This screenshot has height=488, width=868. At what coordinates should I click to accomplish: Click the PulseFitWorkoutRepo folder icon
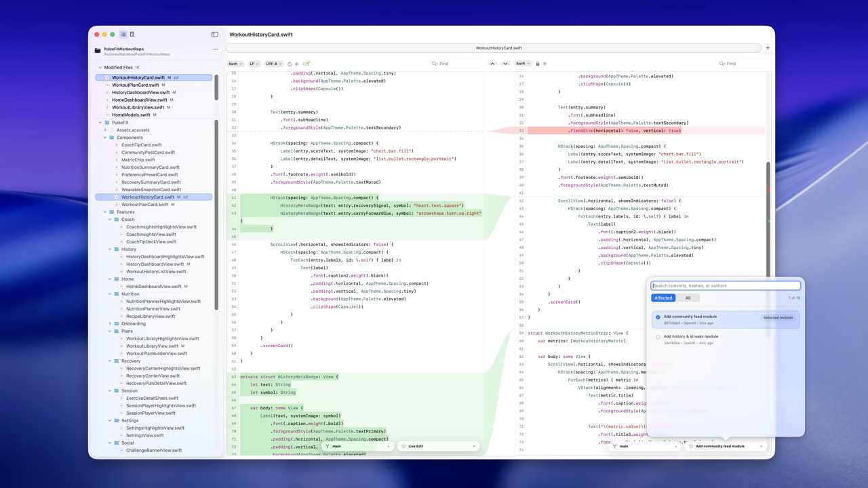click(98, 50)
